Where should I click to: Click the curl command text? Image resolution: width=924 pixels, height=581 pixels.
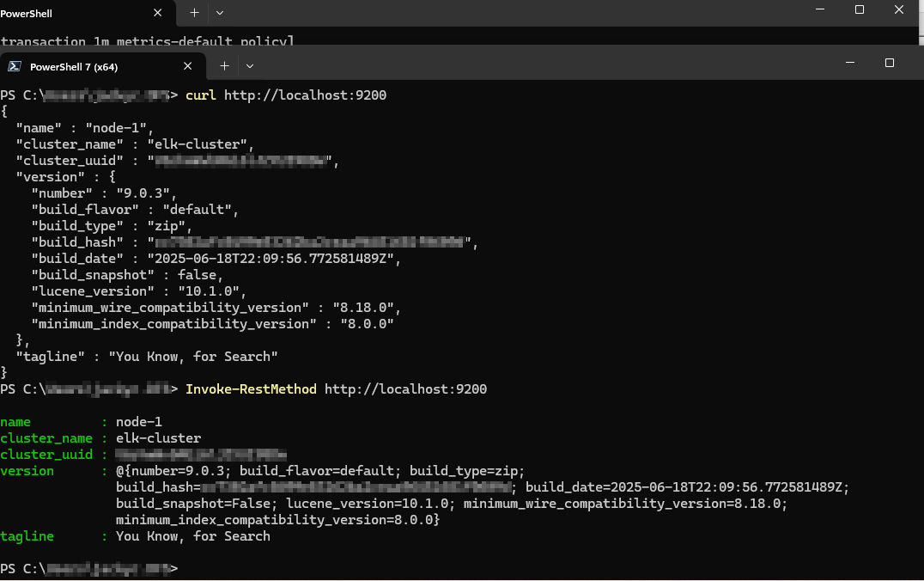tap(201, 95)
